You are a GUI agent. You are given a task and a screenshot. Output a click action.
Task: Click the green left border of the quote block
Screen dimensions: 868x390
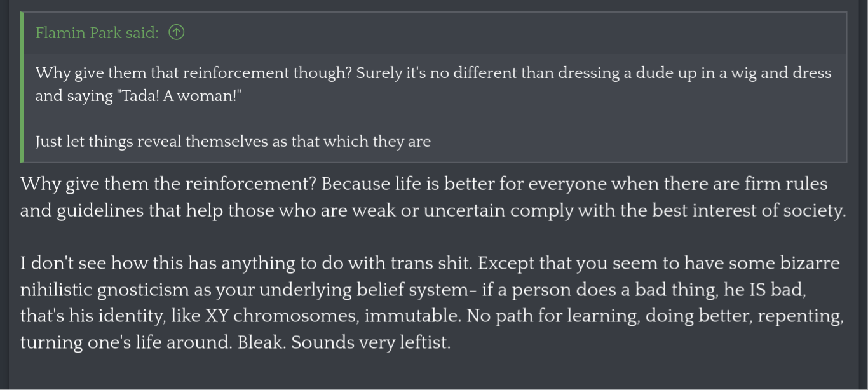point(22,88)
